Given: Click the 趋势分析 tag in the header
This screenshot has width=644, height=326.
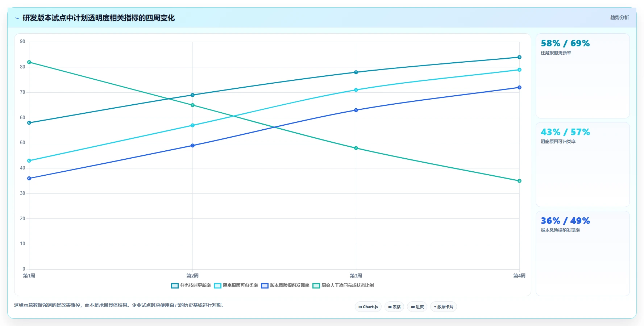Looking at the screenshot, I should (619, 17).
